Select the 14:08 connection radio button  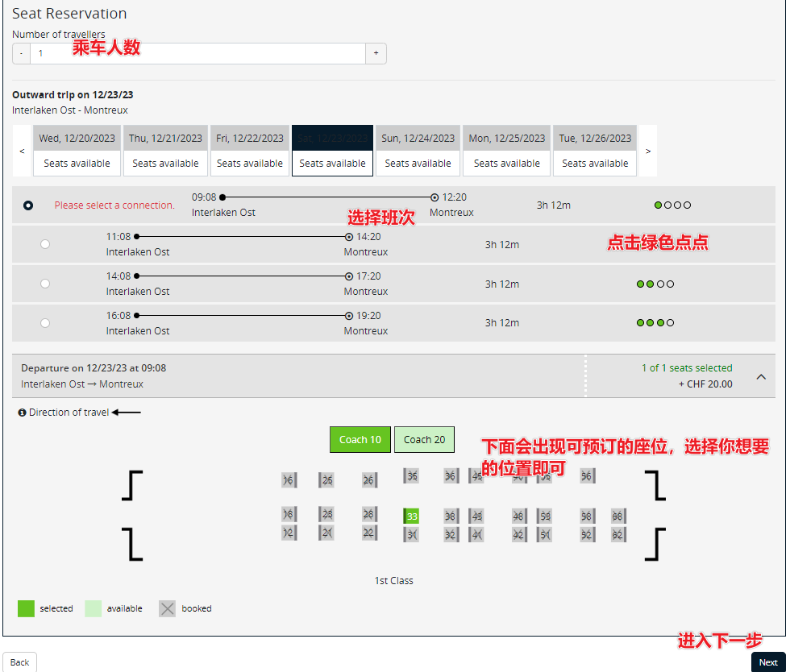click(45, 284)
